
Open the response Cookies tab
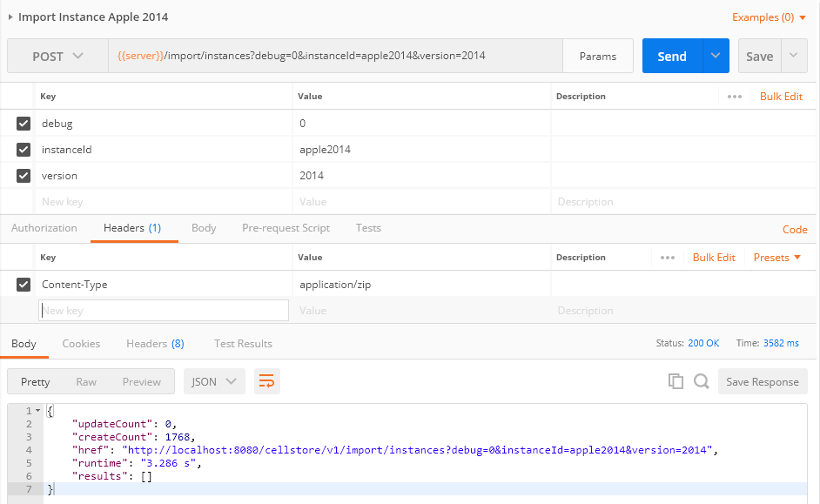[x=81, y=344]
